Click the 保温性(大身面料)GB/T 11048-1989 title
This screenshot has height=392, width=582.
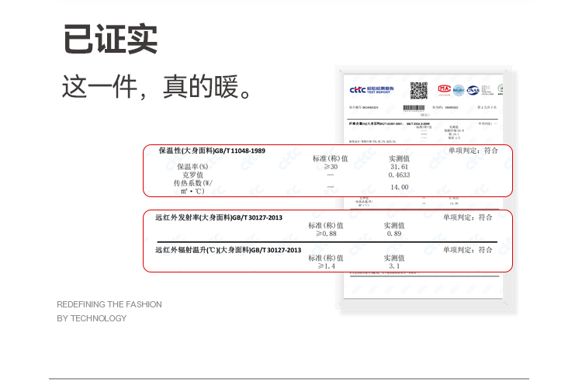pos(211,151)
